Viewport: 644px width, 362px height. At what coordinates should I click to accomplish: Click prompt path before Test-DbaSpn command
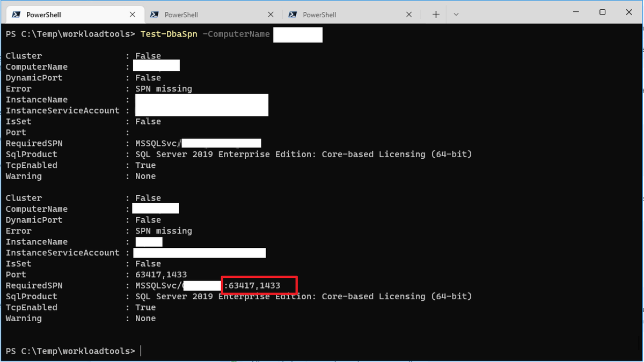(x=71, y=34)
